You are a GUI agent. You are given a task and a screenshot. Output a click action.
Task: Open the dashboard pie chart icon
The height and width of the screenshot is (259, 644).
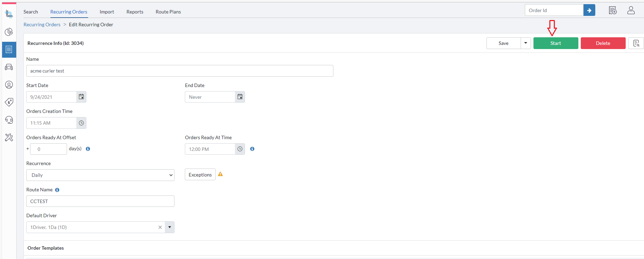coord(9,32)
